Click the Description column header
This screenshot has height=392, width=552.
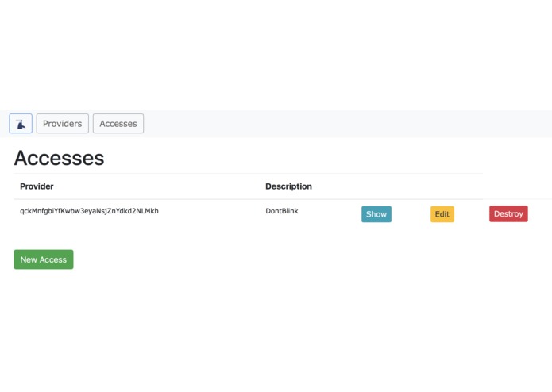288,186
